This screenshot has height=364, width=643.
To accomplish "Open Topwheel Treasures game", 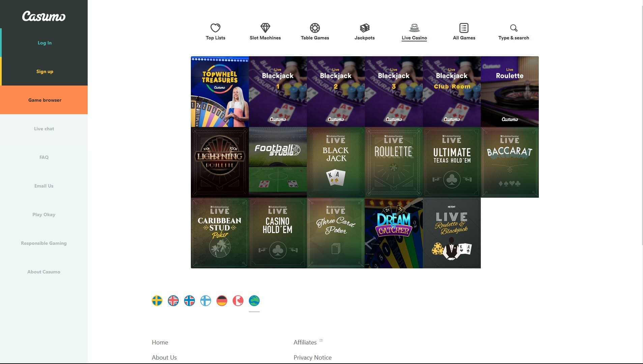I will coord(220,92).
